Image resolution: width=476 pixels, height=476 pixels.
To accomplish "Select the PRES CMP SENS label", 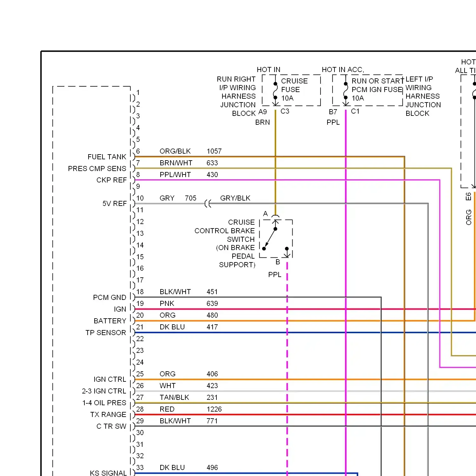I will point(97,169).
